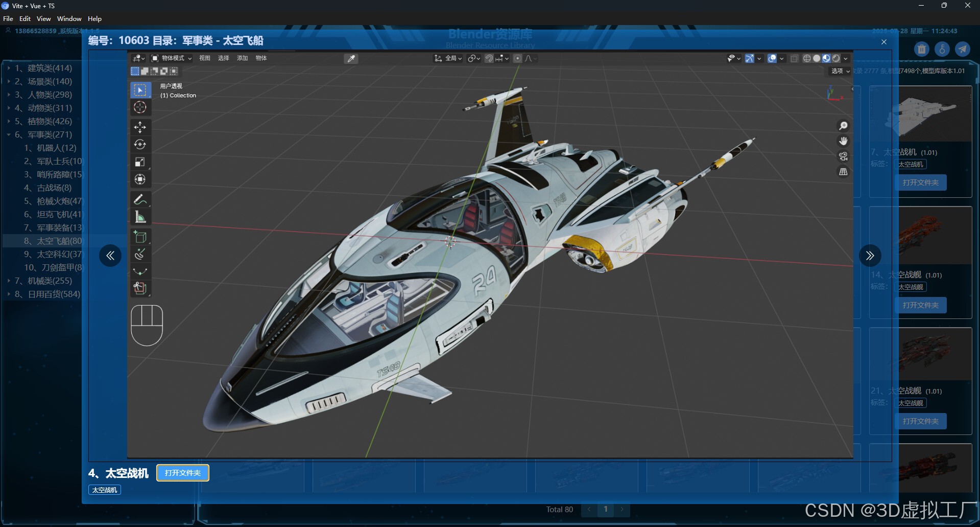This screenshot has height=527, width=980.
Task: Click 打开文件夹 for item 7 太空战机
Action: pyautogui.click(x=921, y=182)
